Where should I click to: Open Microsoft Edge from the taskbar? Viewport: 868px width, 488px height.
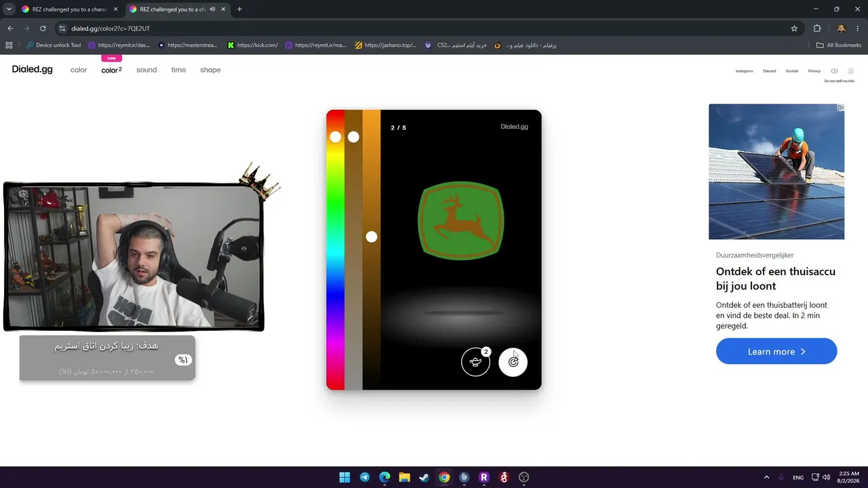(x=384, y=477)
